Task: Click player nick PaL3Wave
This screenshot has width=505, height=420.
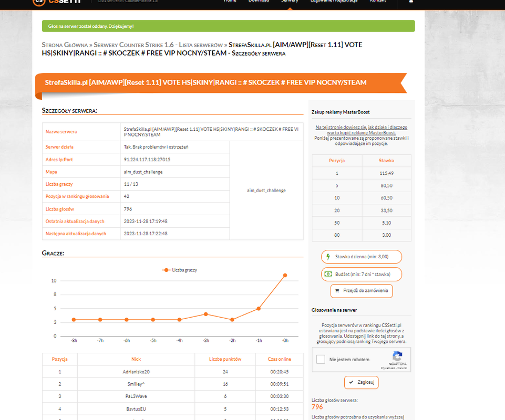Action: click(136, 396)
